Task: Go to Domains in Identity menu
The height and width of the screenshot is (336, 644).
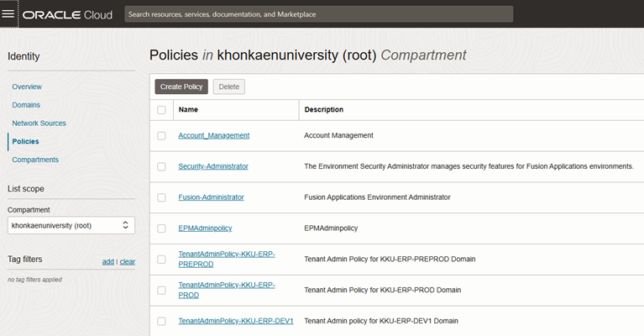Action: pos(26,105)
